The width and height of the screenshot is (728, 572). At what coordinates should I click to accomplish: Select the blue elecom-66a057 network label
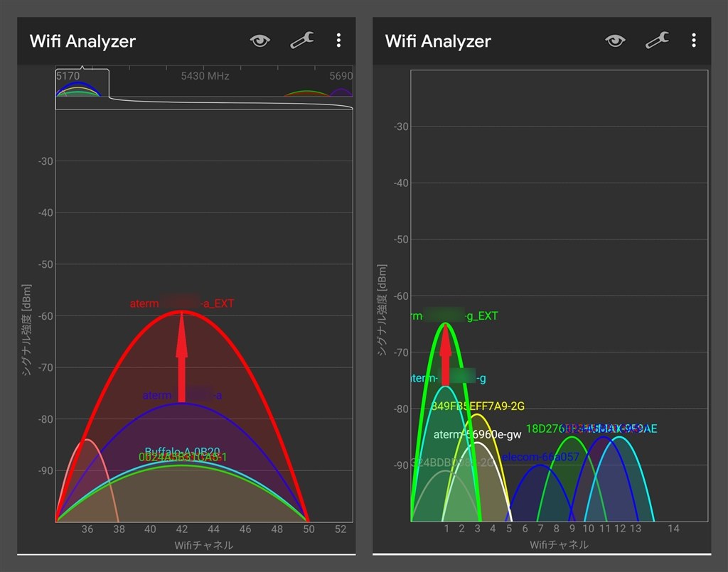(540, 457)
